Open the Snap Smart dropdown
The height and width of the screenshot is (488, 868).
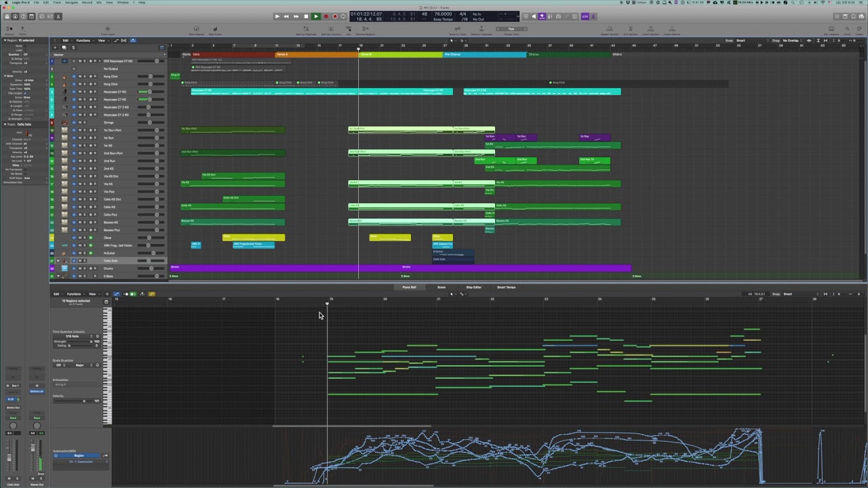754,41
